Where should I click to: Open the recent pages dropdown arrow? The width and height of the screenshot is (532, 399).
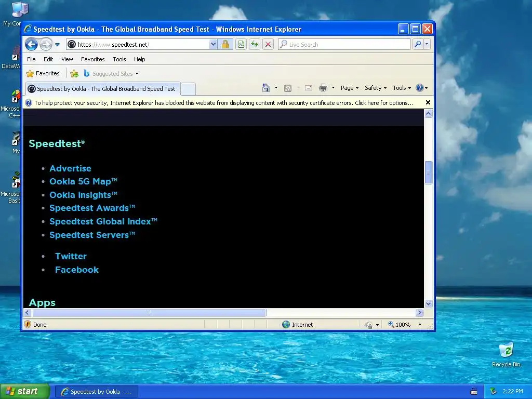[x=57, y=45]
